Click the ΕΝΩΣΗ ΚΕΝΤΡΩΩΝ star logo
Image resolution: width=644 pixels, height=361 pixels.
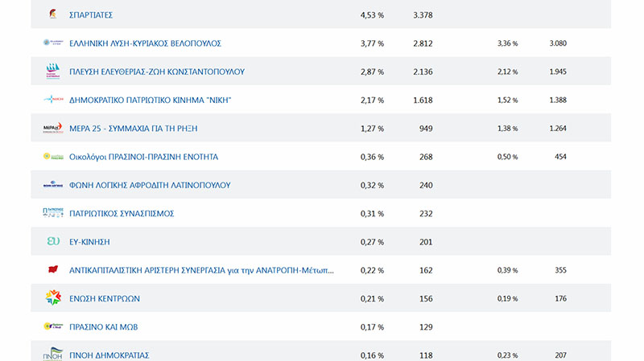52,298
